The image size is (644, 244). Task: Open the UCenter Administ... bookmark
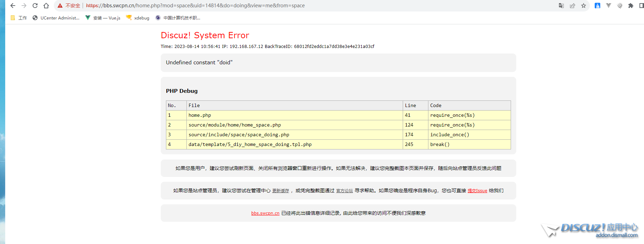click(x=56, y=18)
